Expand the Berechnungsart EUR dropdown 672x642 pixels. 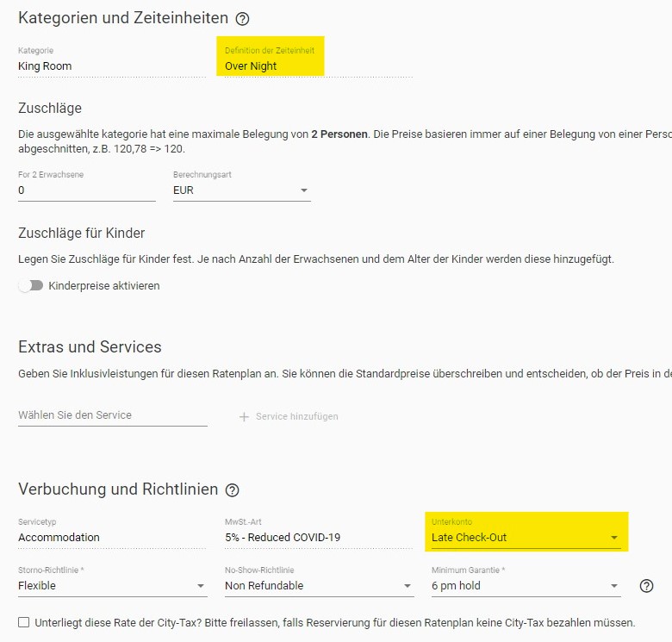242,190
